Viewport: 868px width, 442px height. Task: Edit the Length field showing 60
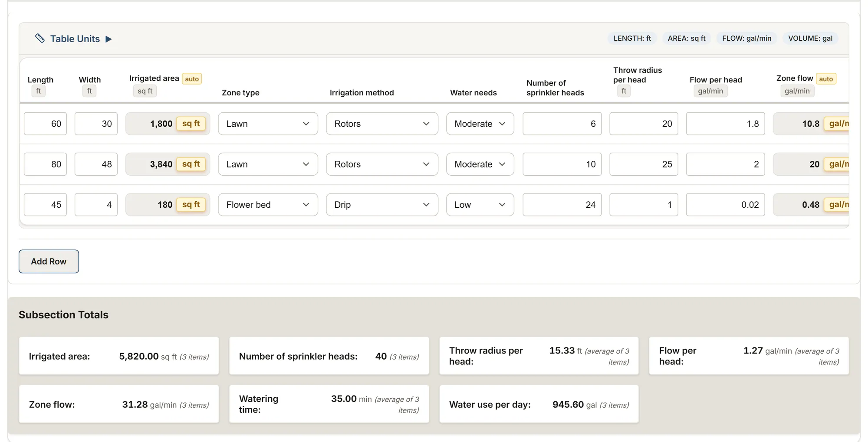point(45,124)
